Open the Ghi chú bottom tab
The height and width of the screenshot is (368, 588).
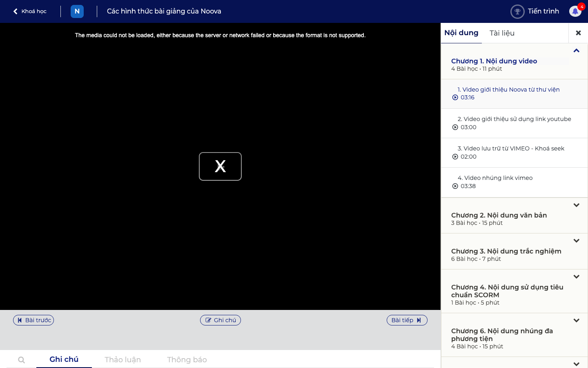[x=64, y=359]
